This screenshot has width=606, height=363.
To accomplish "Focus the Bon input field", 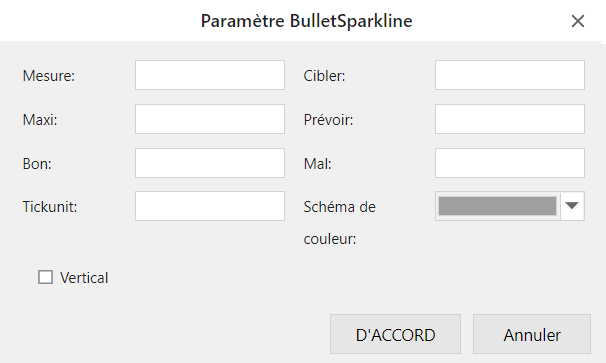I will (210, 163).
